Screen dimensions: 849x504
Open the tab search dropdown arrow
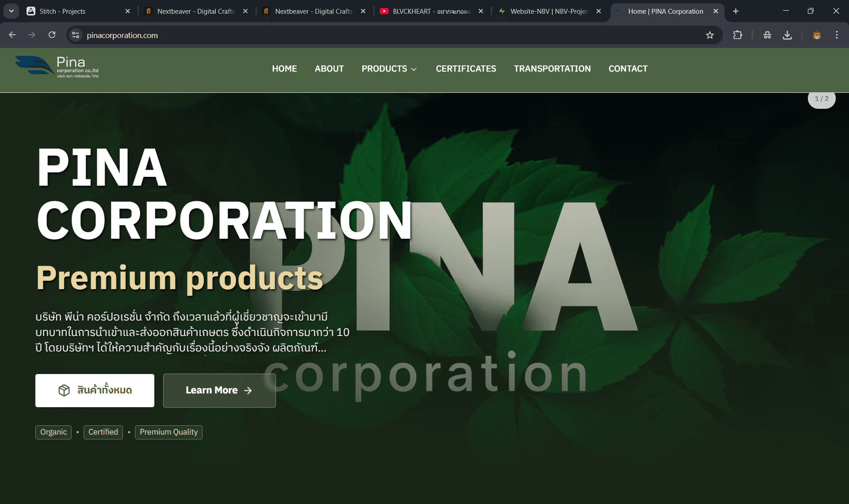11,11
